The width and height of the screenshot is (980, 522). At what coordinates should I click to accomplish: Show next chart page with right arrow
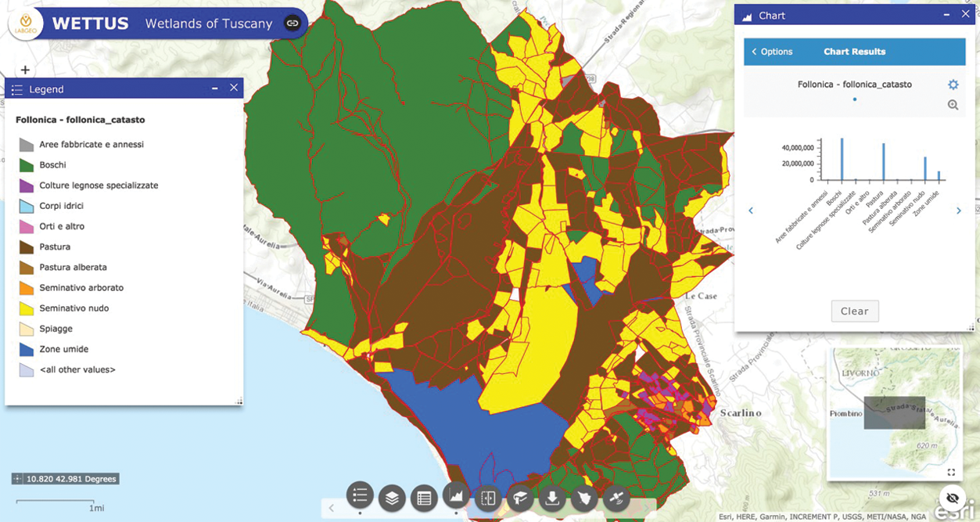click(x=958, y=211)
